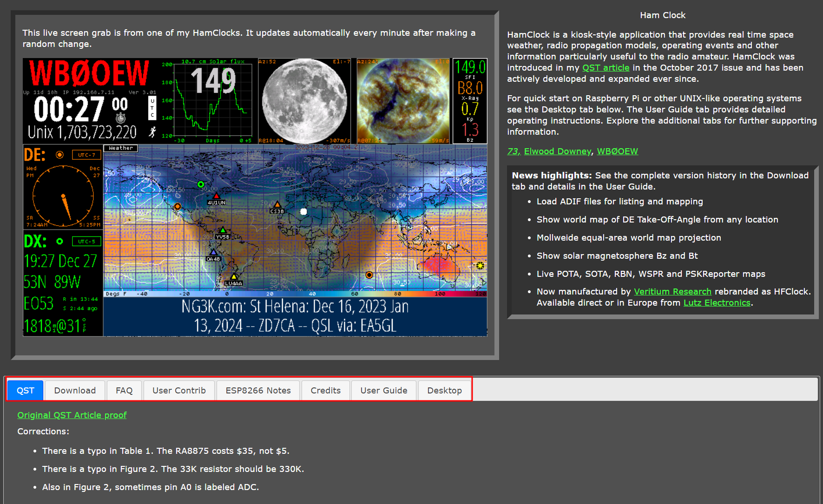
Task: Click the R in 13:44 rise text
Action: point(80,299)
